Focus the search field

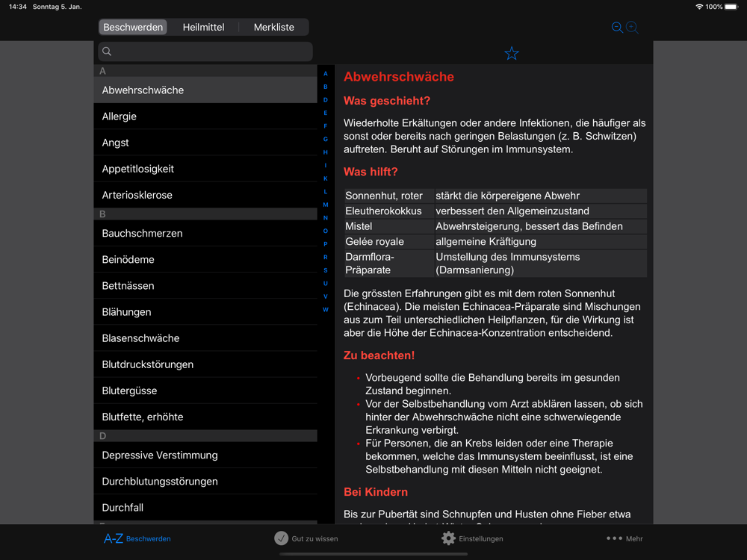pos(205,52)
